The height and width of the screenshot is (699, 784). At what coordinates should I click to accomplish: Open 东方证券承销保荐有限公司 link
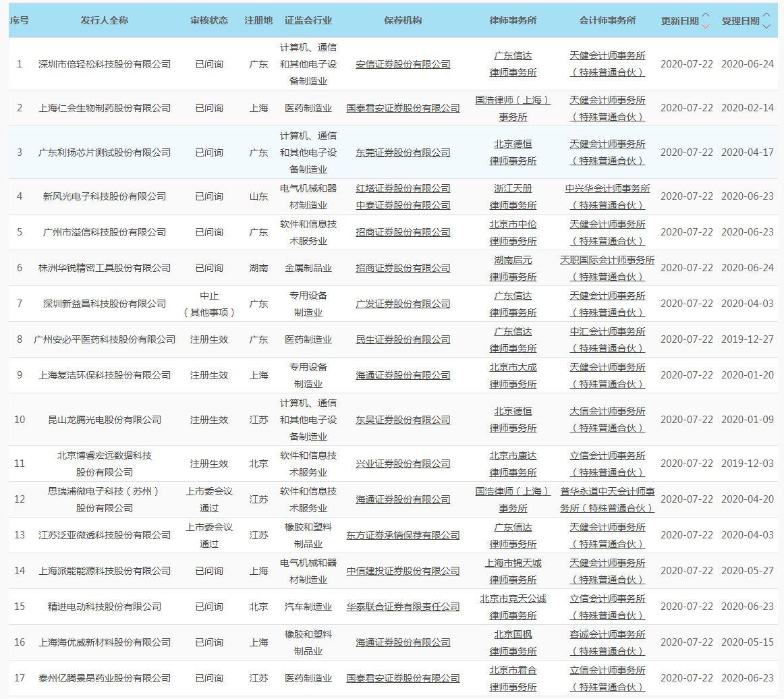pos(403,535)
